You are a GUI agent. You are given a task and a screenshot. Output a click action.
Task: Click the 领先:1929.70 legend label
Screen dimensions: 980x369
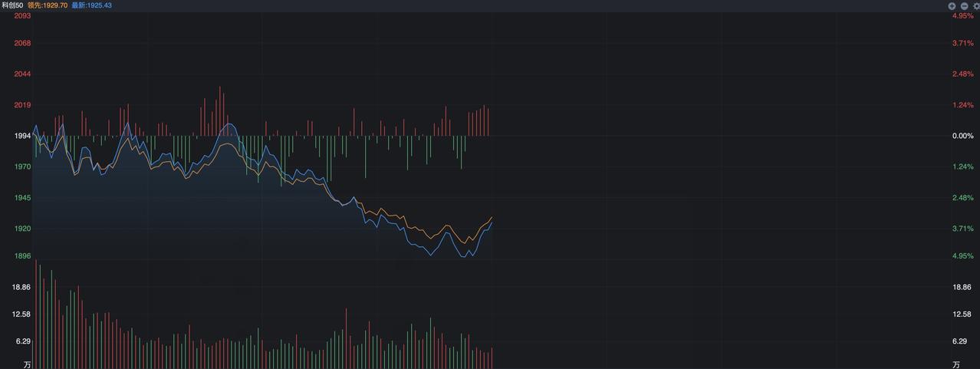point(48,5)
